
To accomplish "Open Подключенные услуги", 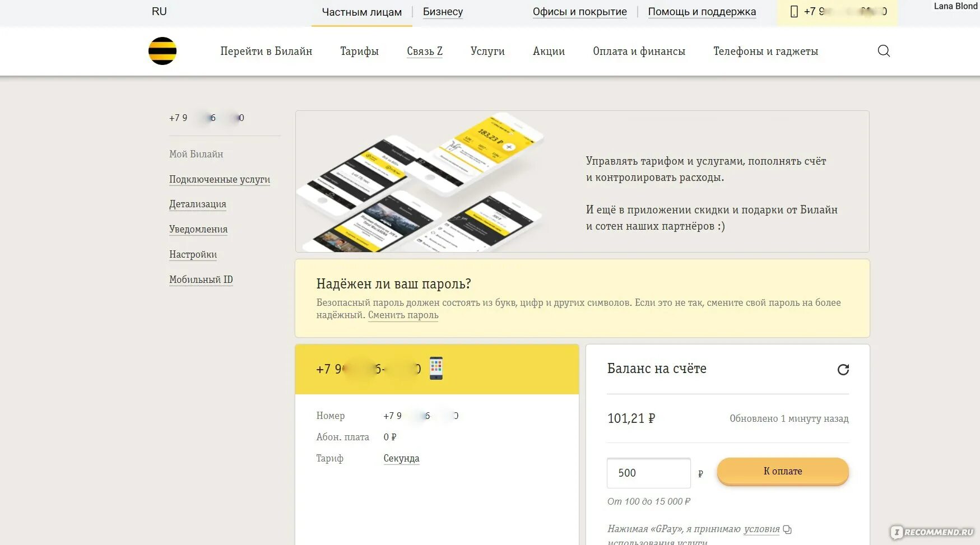I will pyautogui.click(x=220, y=179).
